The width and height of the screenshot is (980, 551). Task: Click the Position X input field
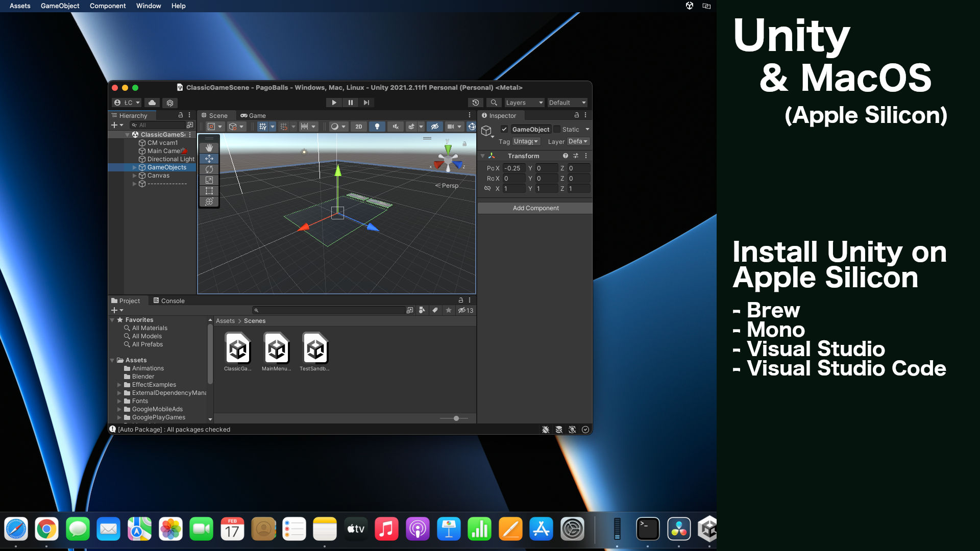514,168
